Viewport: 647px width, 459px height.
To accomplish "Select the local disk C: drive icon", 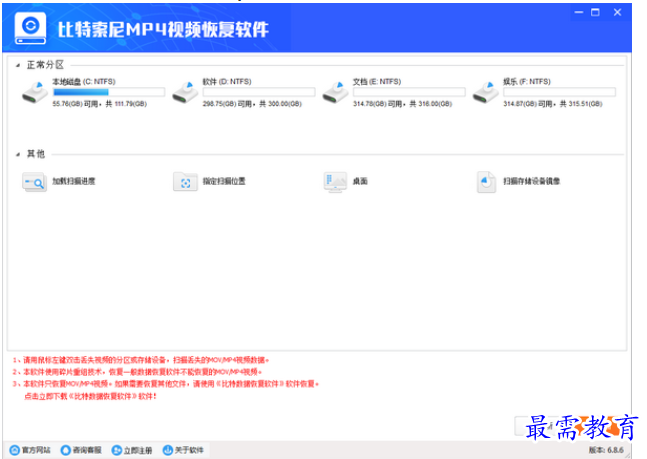I will click(x=35, y=92).
